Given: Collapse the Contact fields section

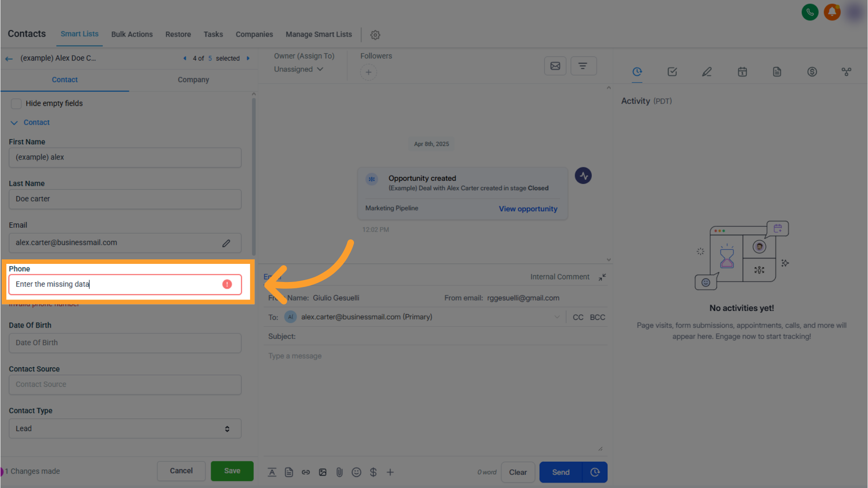Looking at the screenshot, I should (x=14, y=122).
